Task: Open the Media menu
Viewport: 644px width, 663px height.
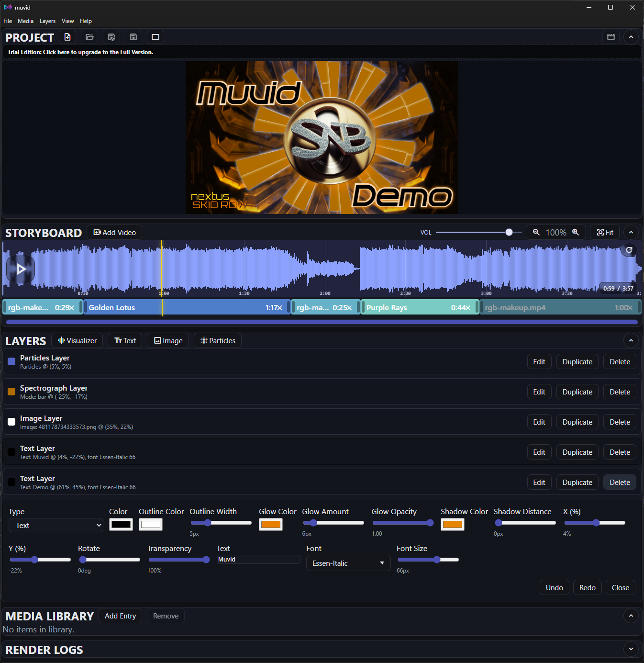Action: click(x=25, y=21)
